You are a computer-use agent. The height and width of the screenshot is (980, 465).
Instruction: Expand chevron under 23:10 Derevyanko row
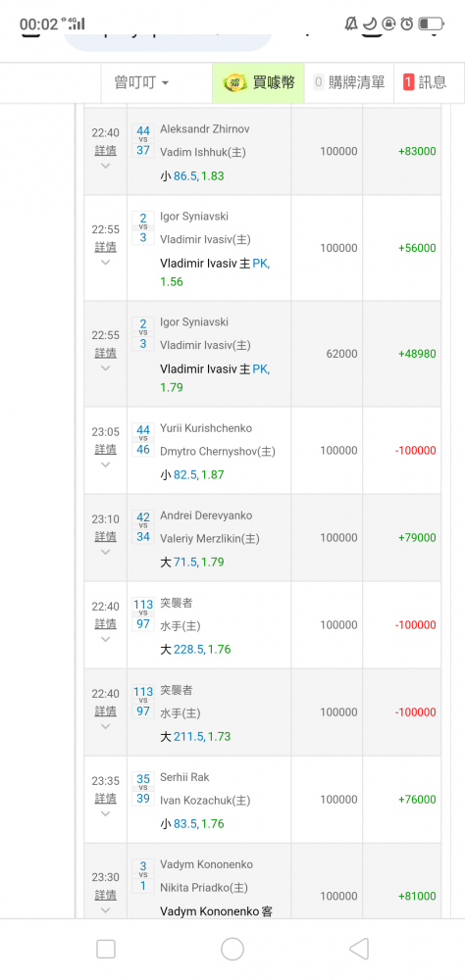[105, 552]
